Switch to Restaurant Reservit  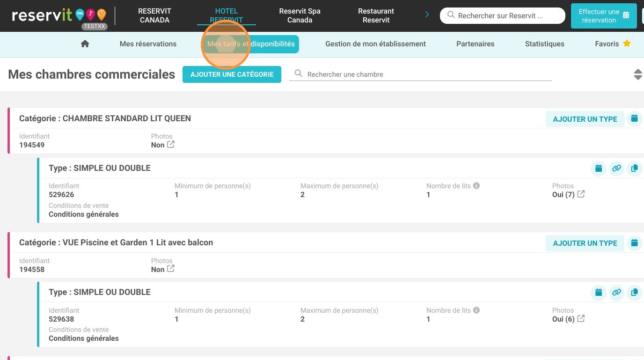coord(376,15)
